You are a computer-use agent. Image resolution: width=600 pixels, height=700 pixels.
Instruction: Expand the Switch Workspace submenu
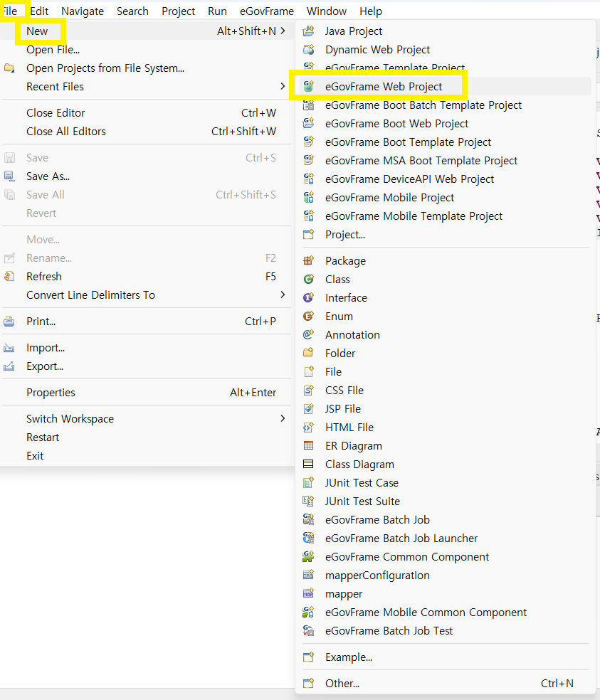pos(283,418)
